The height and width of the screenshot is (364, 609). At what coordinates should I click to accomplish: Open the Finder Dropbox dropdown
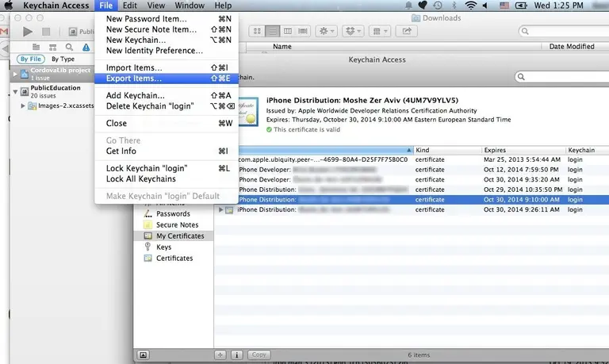point(353,31)
